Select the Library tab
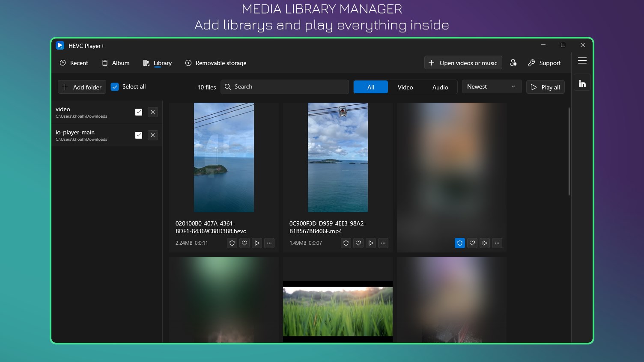Viewport: 644px width, 362px height. [x=158, y=63]
